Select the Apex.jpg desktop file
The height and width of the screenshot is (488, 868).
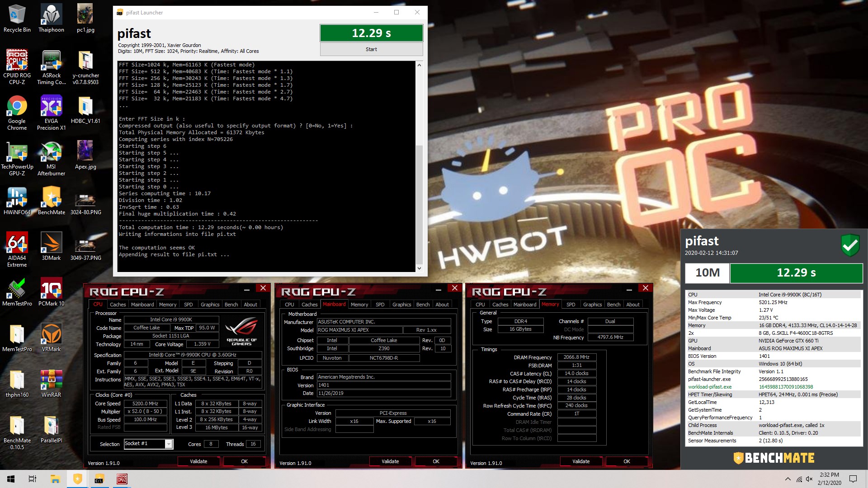85,155
